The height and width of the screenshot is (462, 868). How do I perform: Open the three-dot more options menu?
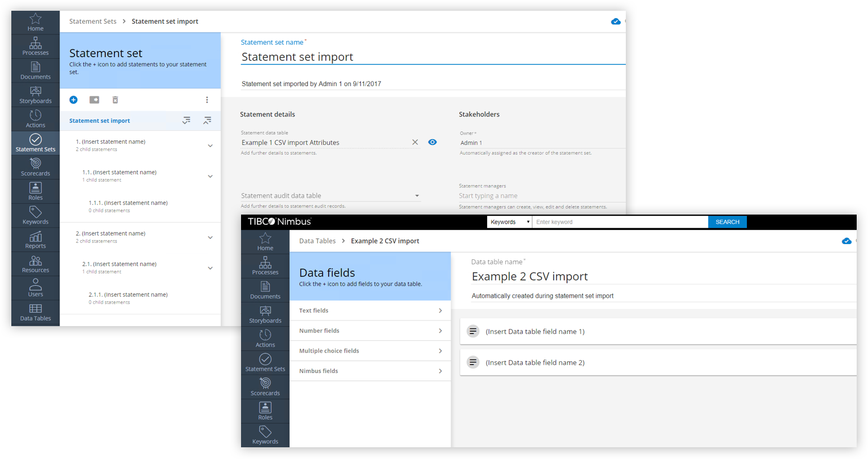(207, 100)
